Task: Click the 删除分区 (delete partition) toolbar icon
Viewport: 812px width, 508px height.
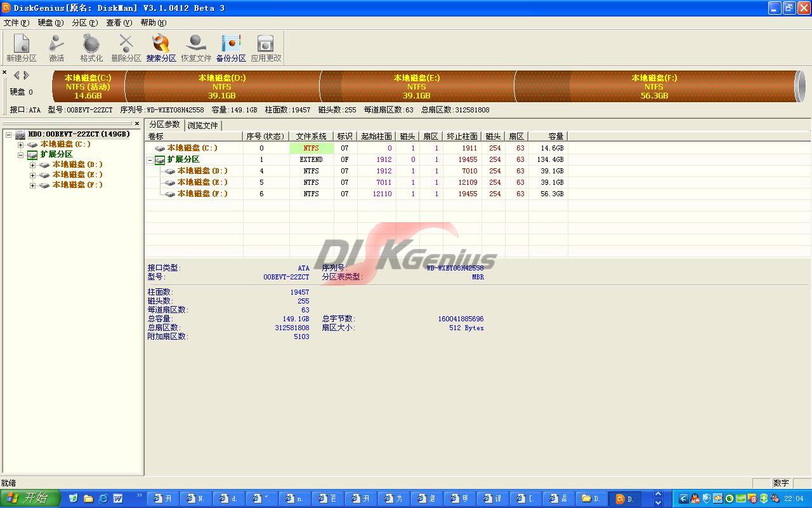Action: click(x=126, y=48)
